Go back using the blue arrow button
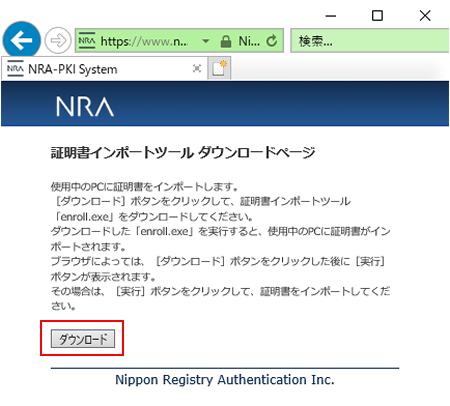Image resolution: width=450 pixels, height=406 pixels. (x=22, y=40)
